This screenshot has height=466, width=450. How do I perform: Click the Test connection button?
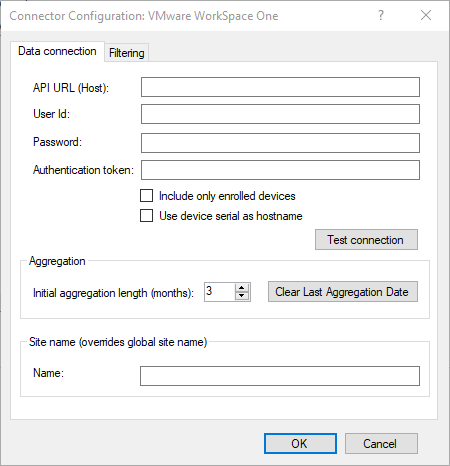click(366, 240)
